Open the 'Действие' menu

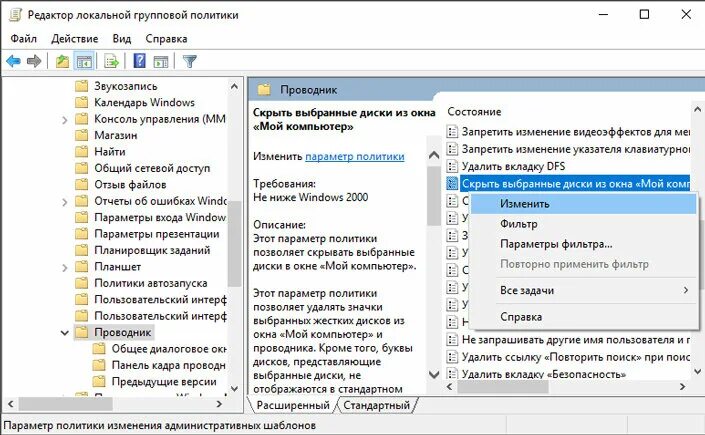point(75,39)
